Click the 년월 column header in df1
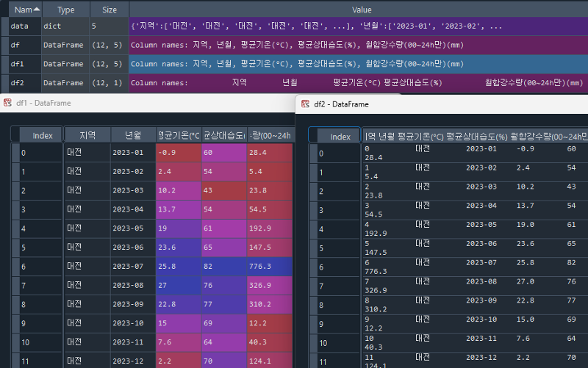This screenshot has width=588, height=368. [x=133, y=135]
